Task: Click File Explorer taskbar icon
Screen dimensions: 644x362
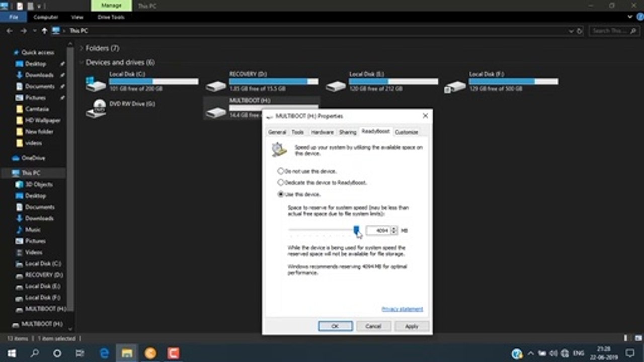Action: pos(127,353)
